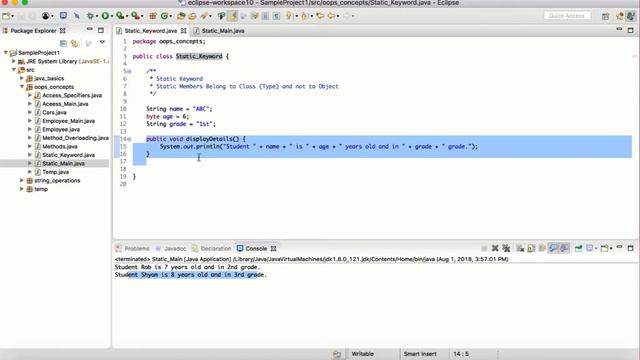Select Static_Keyword.java in the Package Explorer tree
Viewport: 640px width, 360px height.
click(x=68, y=155)
